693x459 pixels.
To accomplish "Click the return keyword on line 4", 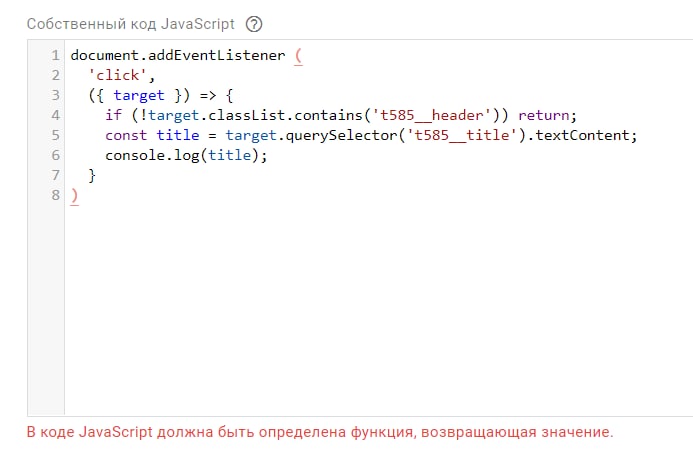I will pos(544,115).
